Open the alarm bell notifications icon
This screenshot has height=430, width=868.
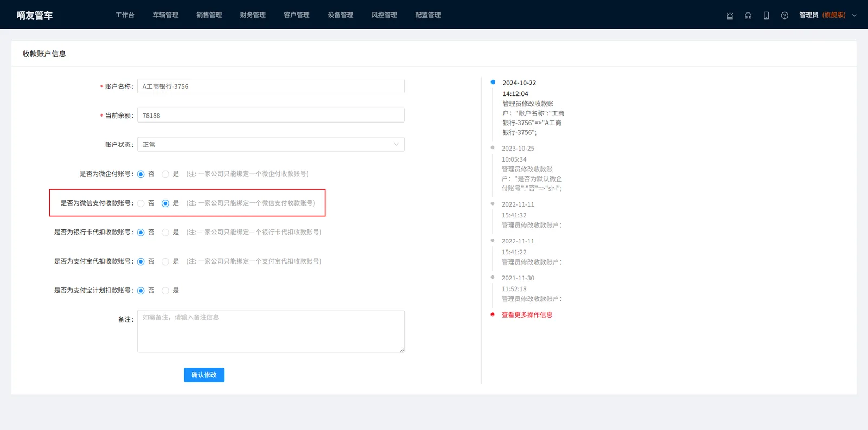click(x=730, y=15)
